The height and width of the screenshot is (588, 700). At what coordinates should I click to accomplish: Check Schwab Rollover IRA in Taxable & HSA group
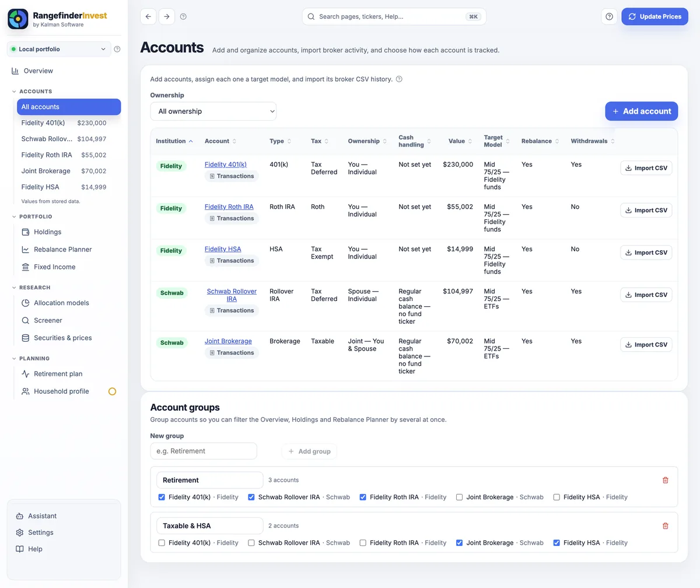(251, 542)
